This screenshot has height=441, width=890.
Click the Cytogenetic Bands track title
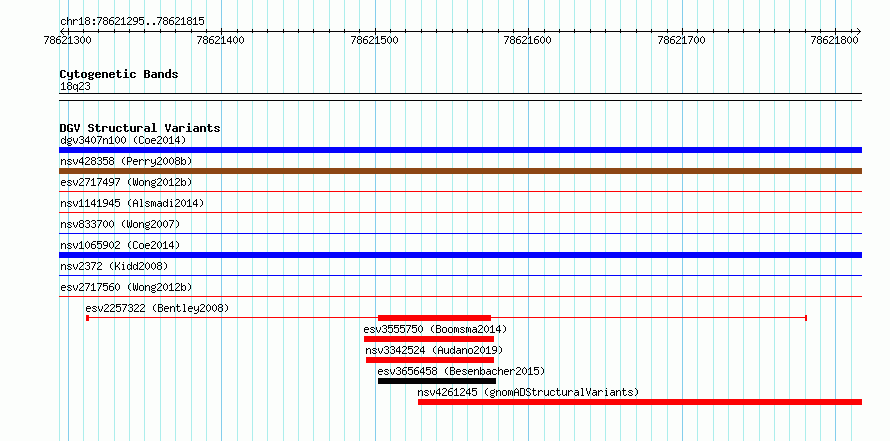click(x=119, y=74)
